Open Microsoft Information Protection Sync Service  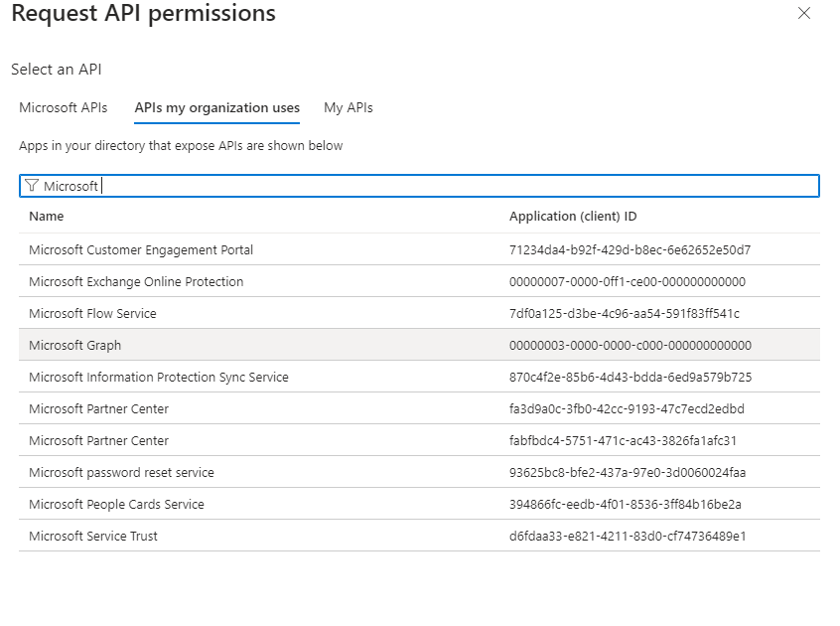pyautogui.click(x=159, y=377)
